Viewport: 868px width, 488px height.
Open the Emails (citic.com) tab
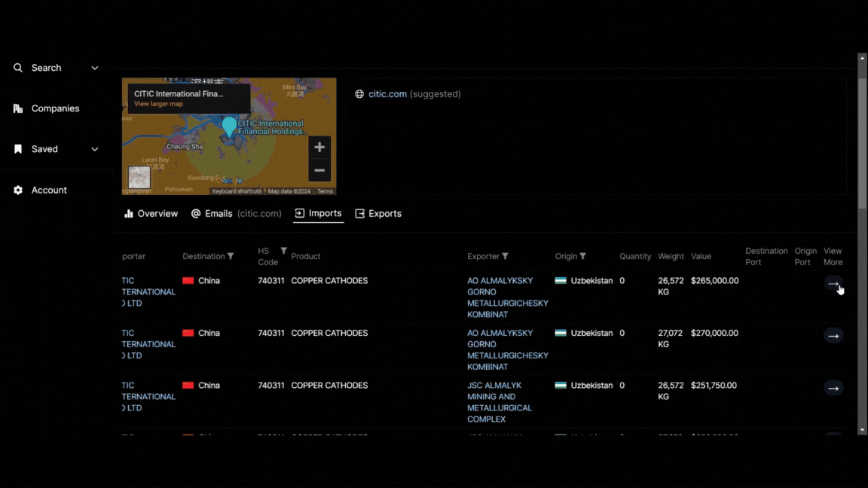(x=236, y=214)
